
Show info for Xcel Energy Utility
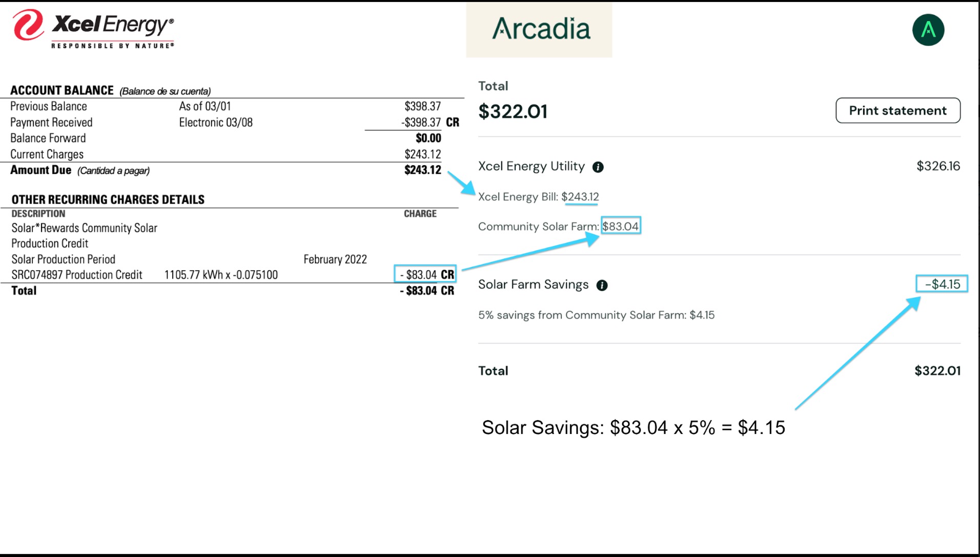[x=598, y=167]
